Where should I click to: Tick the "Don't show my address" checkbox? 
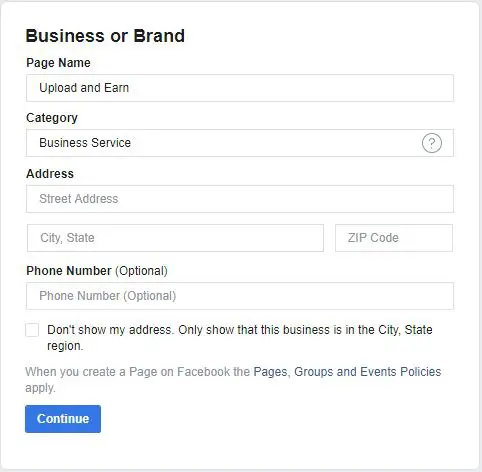pyautogui.click(x=32, y=330)
